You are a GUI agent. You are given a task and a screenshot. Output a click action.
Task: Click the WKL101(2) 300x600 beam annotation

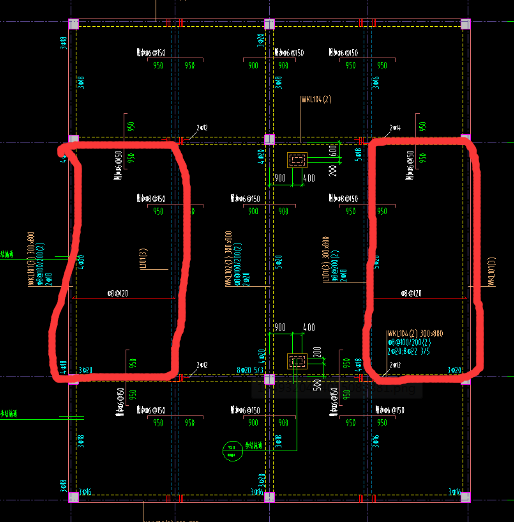31,259
